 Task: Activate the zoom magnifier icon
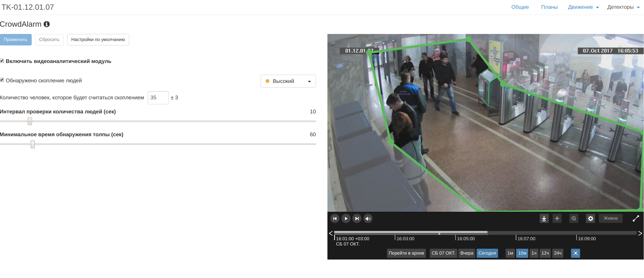pyautogui.click(x=574, y=219)
